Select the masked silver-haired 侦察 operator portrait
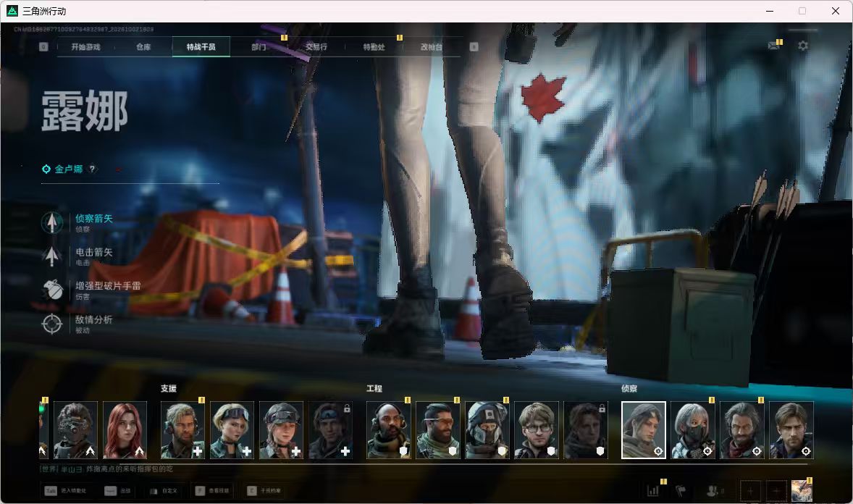The image size is (853, 504). (x=692, y=430)
